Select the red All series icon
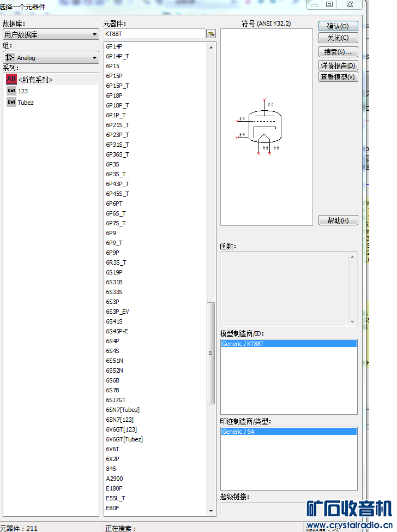 [11, 79]
